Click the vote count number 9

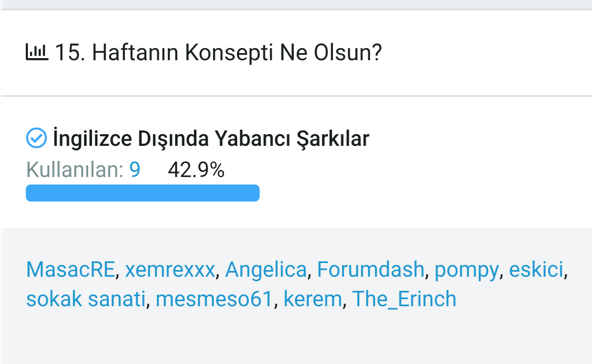(x=135, y=170)
